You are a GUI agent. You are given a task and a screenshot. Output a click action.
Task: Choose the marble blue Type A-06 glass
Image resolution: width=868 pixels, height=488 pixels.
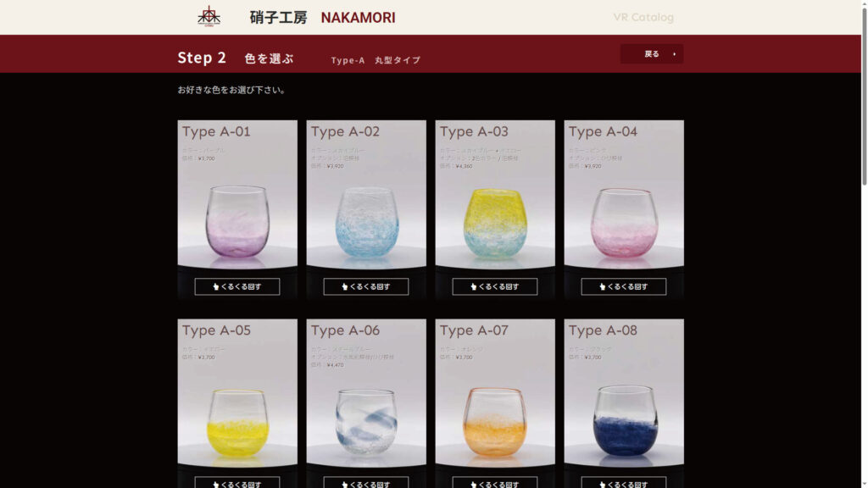pyautogui.click(x=366, y=422)
